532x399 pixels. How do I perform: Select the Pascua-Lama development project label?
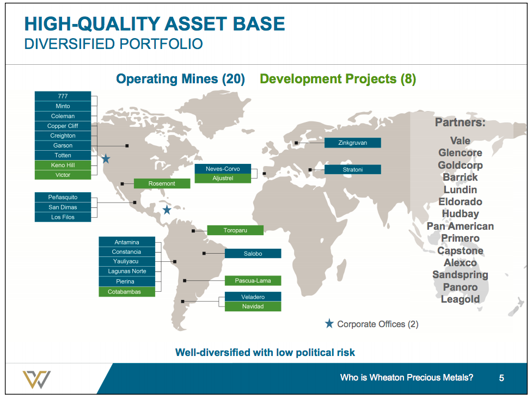(252, 281)
